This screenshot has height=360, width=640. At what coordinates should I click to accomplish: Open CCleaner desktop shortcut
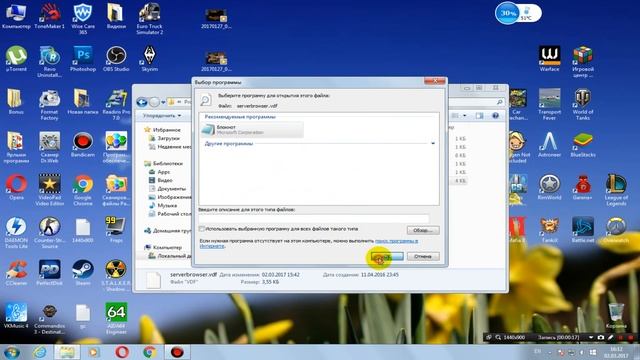[16, 273]
